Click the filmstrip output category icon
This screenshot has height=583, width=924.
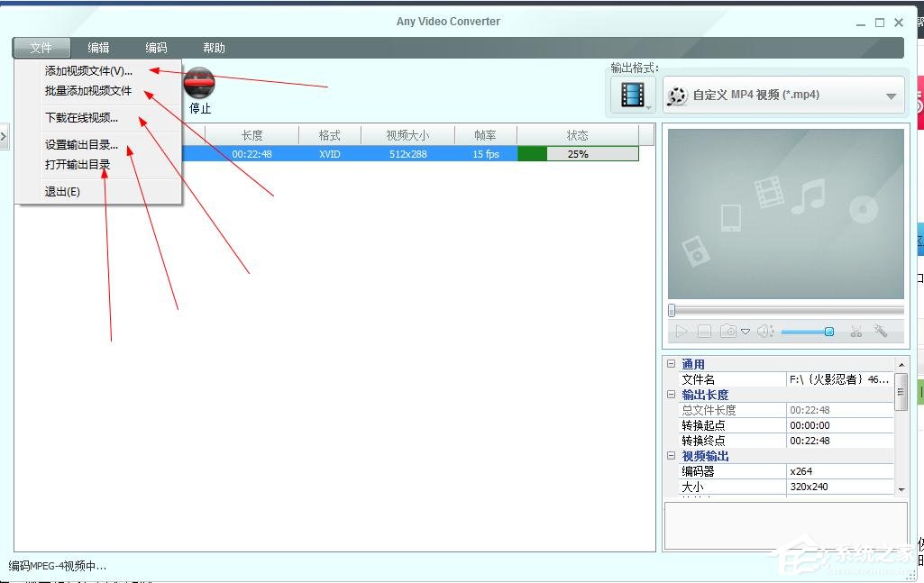point(632,95)
